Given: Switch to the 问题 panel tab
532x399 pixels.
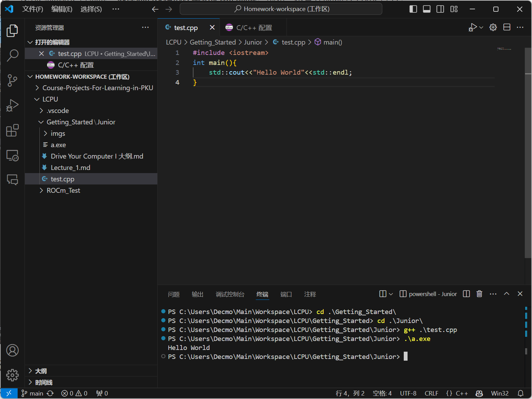Looking at the screenshot, I should [174, 294].
